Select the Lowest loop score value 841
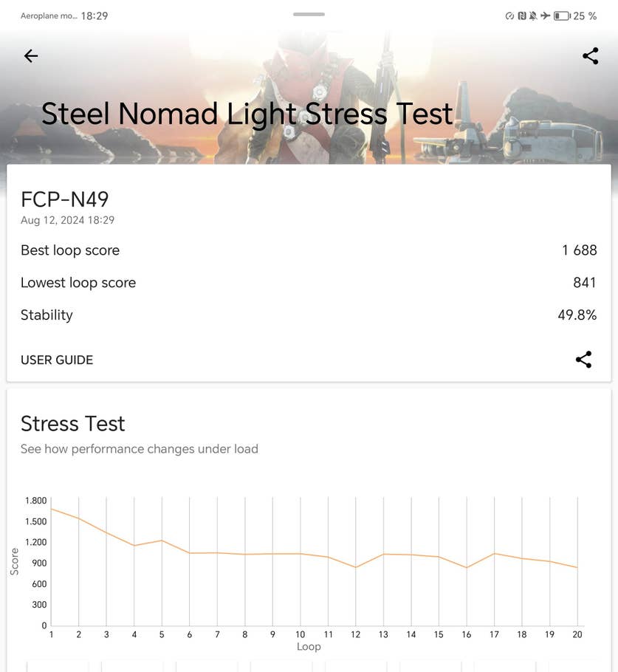Screen dimensions: 618x672 click(x=584, y=283)
